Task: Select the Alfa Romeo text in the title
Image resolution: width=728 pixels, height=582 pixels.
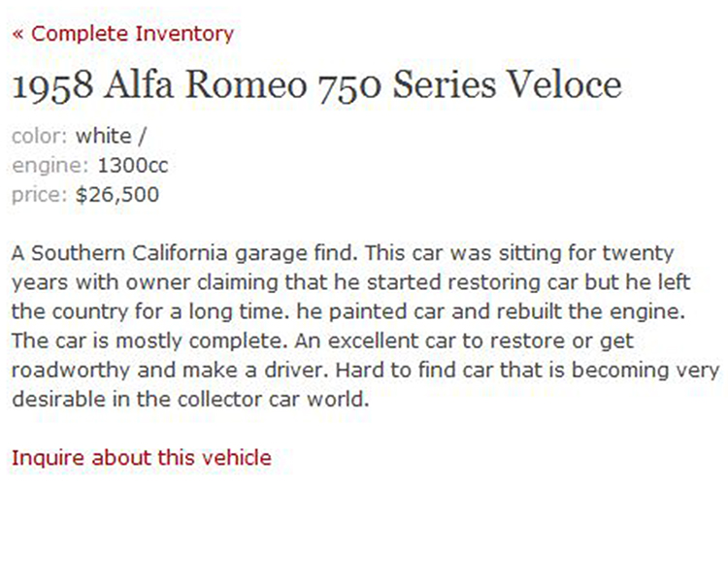Action: pos(205,84)
